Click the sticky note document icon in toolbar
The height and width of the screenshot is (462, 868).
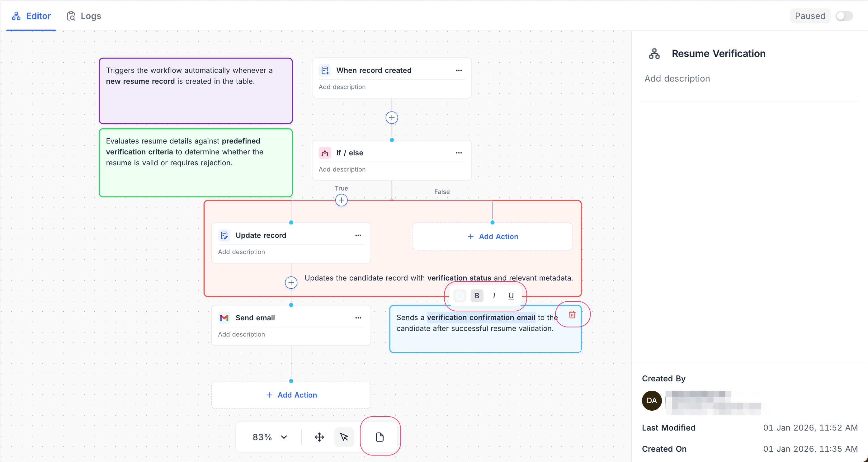click(x=380, y=437)
